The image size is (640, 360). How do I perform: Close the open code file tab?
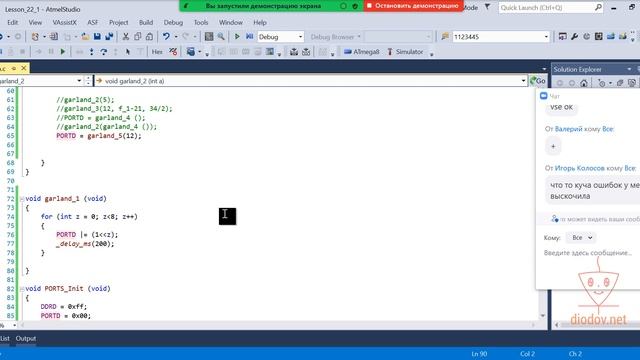click(24, 68)
